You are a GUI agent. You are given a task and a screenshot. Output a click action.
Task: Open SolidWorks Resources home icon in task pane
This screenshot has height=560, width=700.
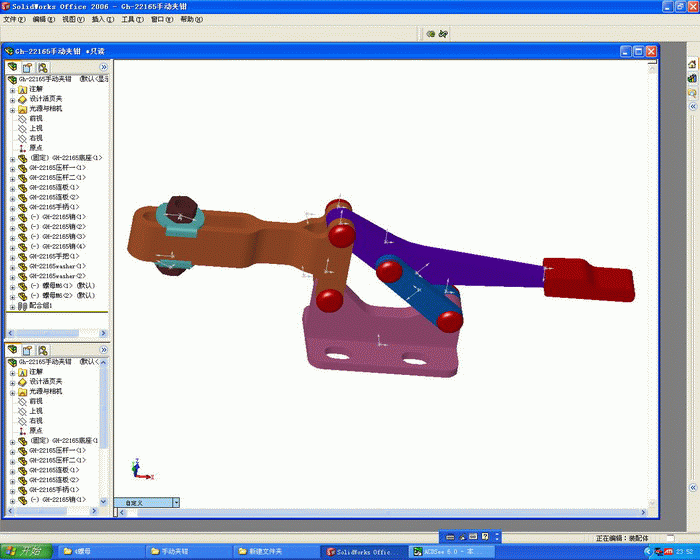[x=692, y=64]
